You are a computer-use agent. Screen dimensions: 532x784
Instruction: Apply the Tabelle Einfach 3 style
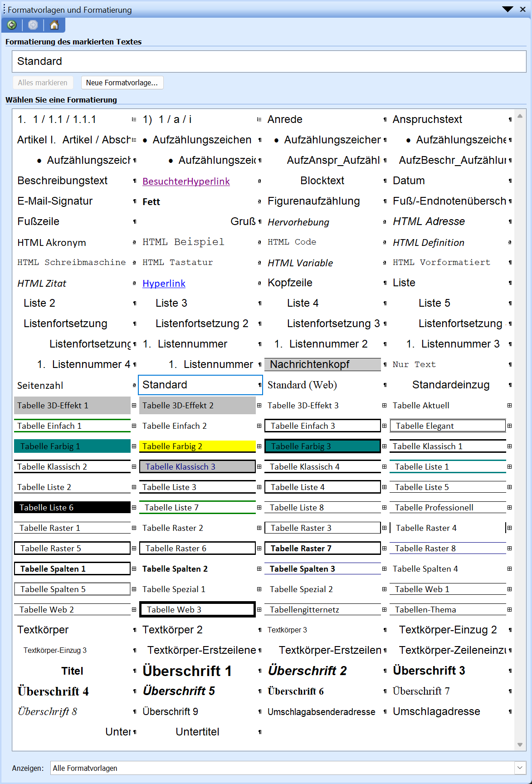pos(322,426)
